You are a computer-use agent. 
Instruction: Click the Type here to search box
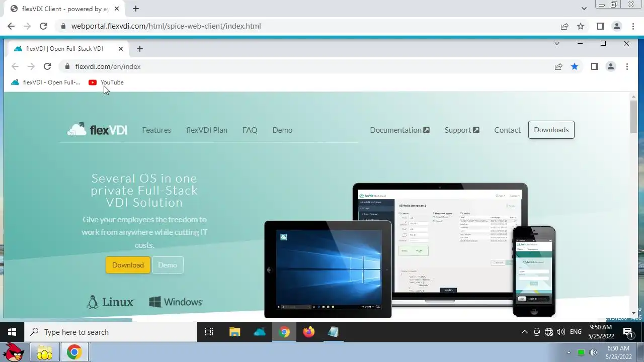pyautogui.click(x=111, y=332)
